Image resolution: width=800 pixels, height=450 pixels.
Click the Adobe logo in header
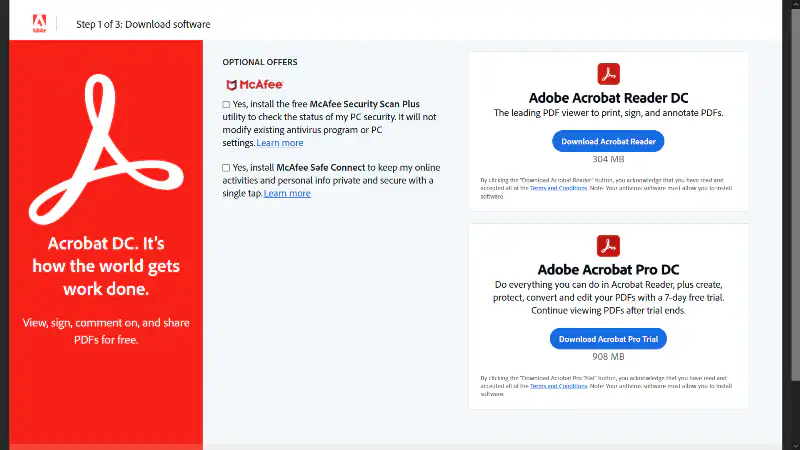click(x=39, y=23)
